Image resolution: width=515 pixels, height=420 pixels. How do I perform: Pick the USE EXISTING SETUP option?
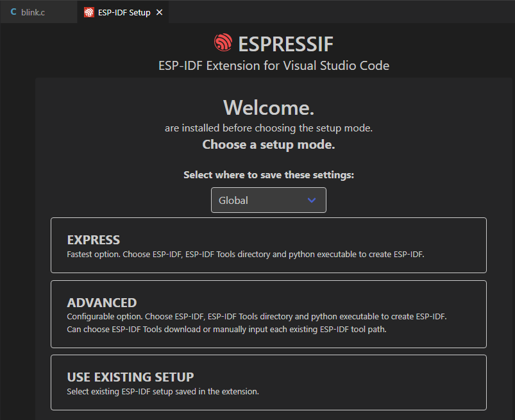(x=268, y=382)
